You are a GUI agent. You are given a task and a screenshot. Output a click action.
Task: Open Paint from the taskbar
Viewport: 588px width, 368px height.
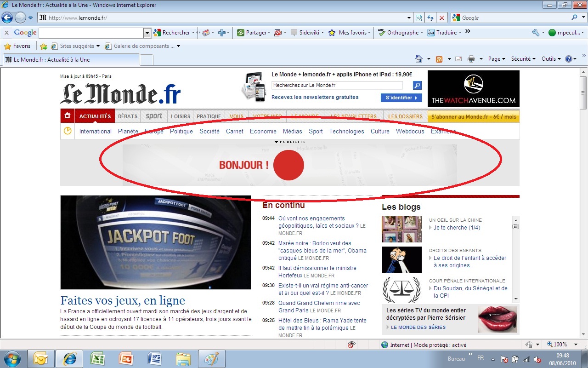click(x=212, y=358)
